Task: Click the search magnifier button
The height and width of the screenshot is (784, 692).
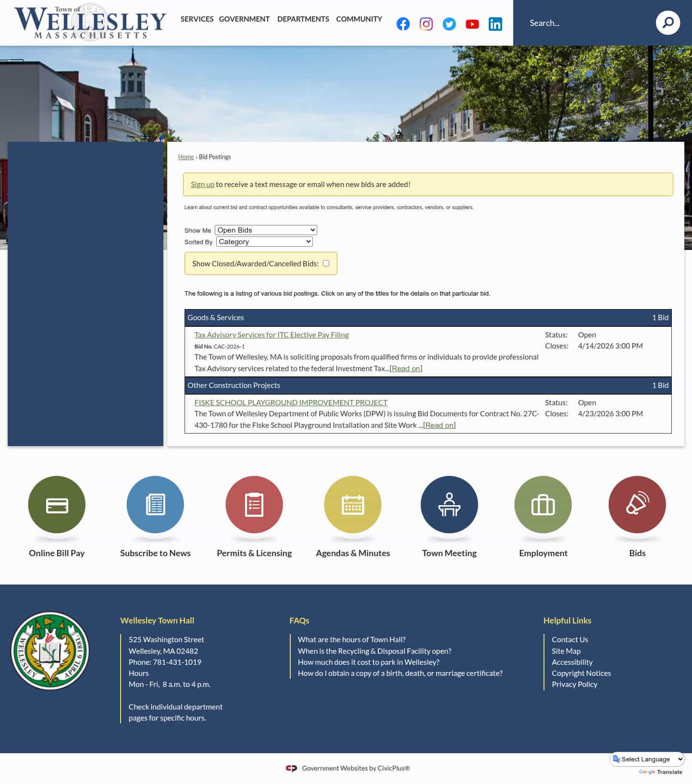Action: pos(667,23)
